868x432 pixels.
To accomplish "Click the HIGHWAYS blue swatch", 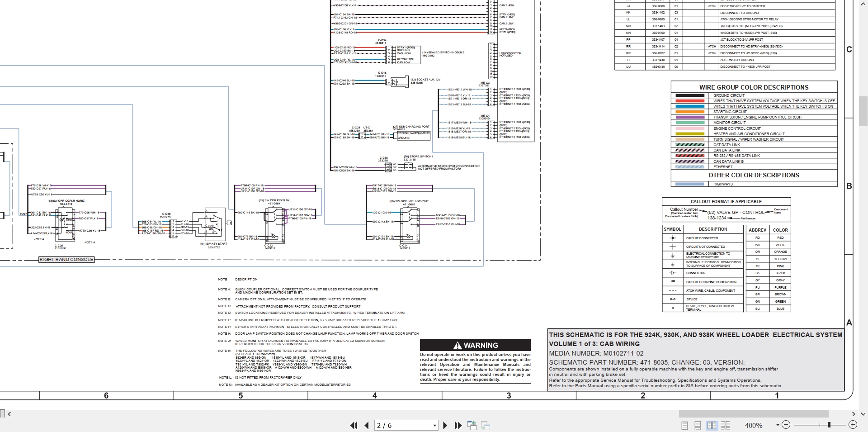I will [x=689, y=184].
